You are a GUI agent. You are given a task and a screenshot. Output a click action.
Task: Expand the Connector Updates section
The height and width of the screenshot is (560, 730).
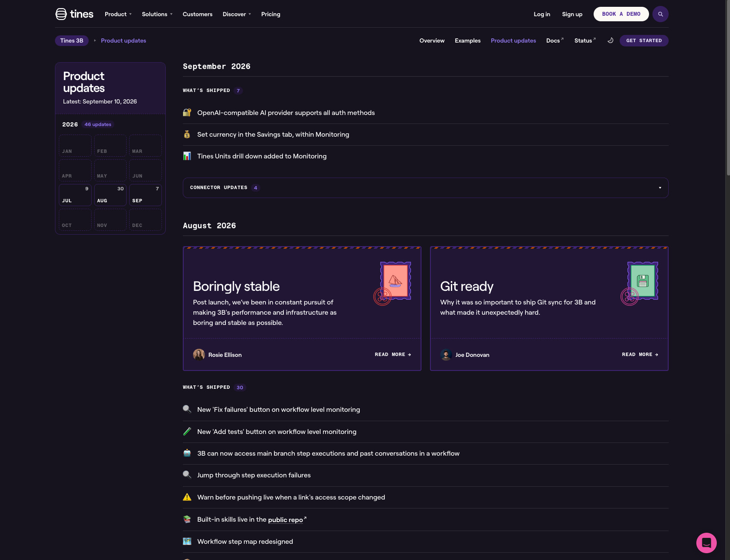pos(425,188)
